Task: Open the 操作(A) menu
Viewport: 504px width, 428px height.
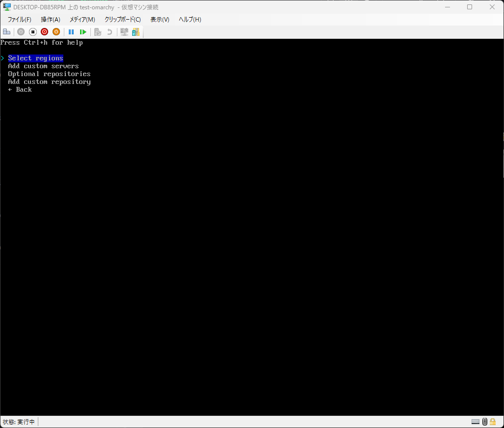Action: tap(51, 20)
